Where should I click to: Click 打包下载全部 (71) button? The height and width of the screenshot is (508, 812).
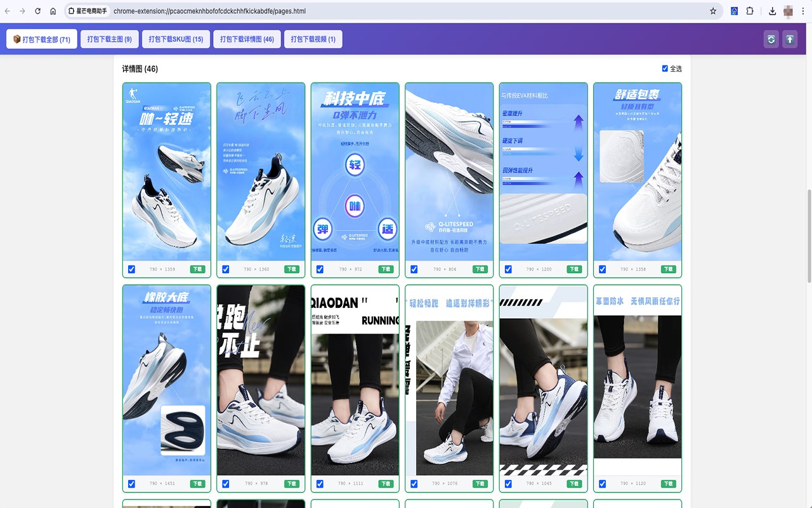pos(42,39)
